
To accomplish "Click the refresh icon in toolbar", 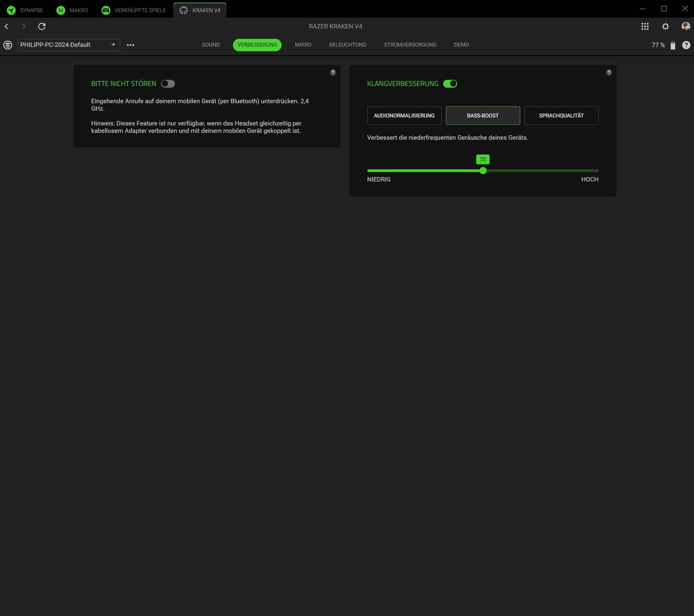I will pos(42,26).
